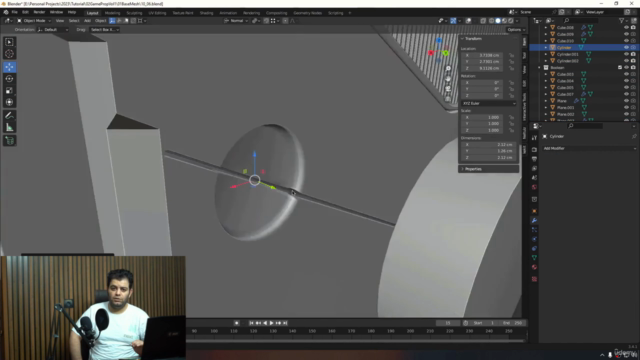Click the outliner search field
The image size is (640, 360).
581,20
